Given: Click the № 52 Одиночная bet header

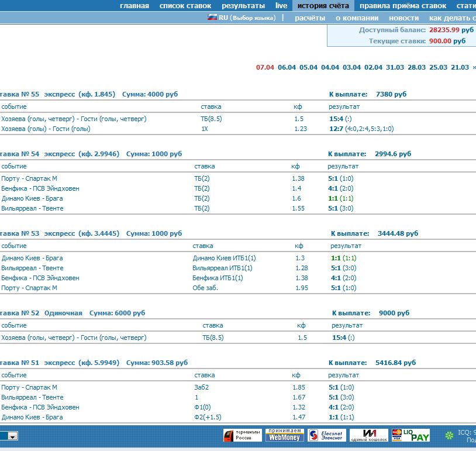Looking at the screenshot, I should 41,313.
